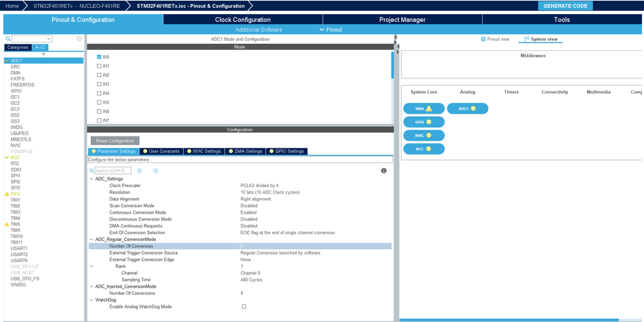This screenshot has height=322, width=644.
Task: Click the Generate Code button
Action: point(565,6)
